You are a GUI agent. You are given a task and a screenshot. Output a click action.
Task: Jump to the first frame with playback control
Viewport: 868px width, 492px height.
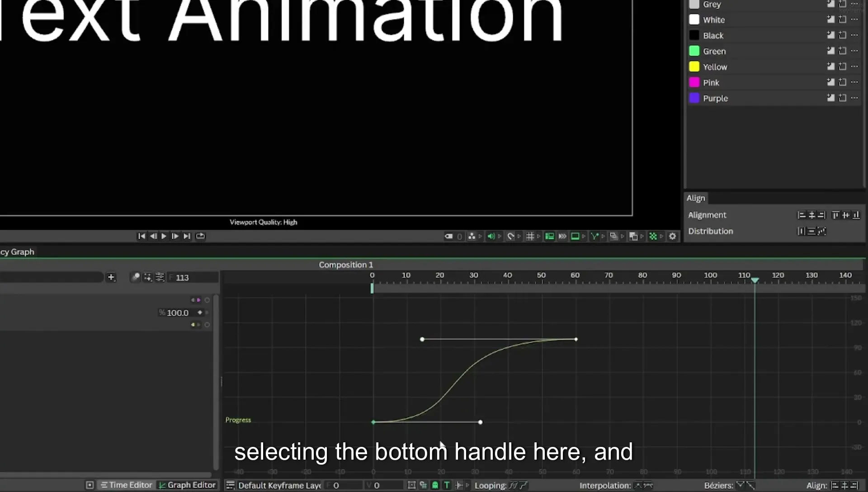point(142,236)
